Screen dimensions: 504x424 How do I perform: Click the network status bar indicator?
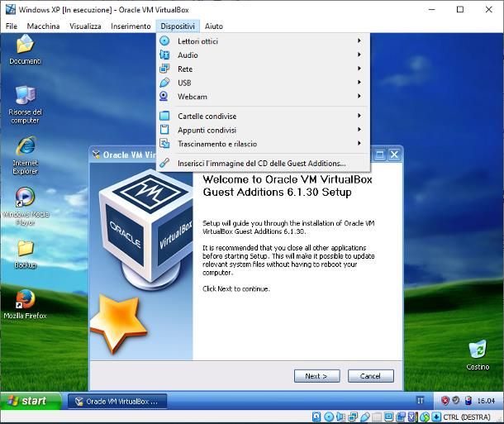[x=353, y=417]
